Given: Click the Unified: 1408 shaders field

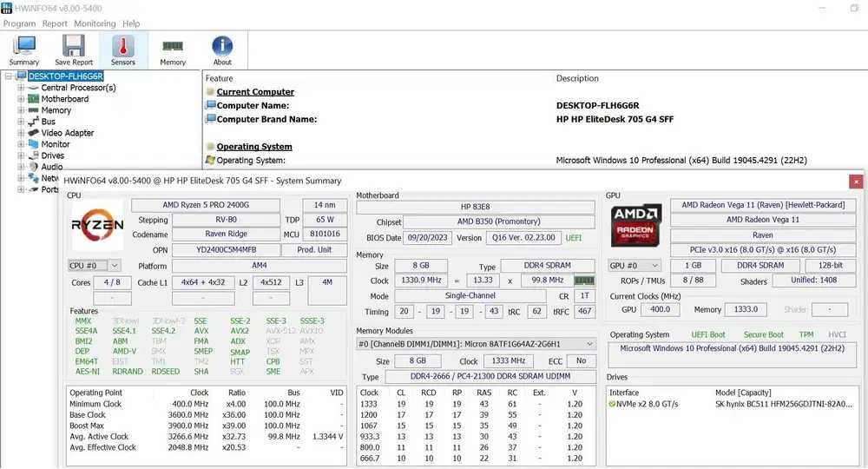Looking at the screenshot, I should click(x=813, y=281).
